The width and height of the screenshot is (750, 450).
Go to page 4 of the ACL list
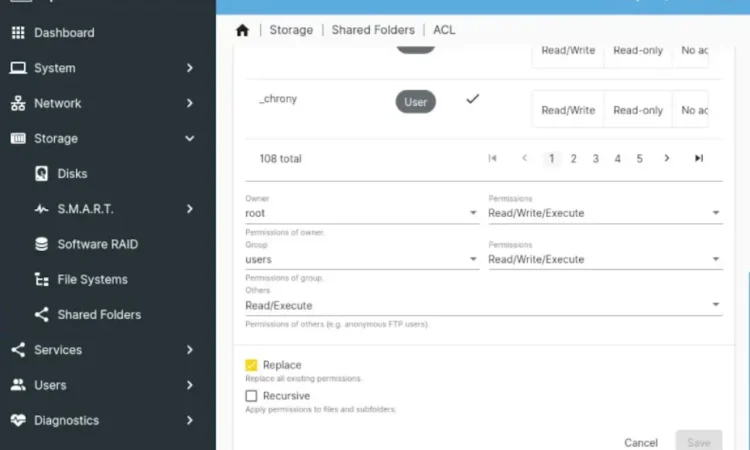tap(618, 159)
